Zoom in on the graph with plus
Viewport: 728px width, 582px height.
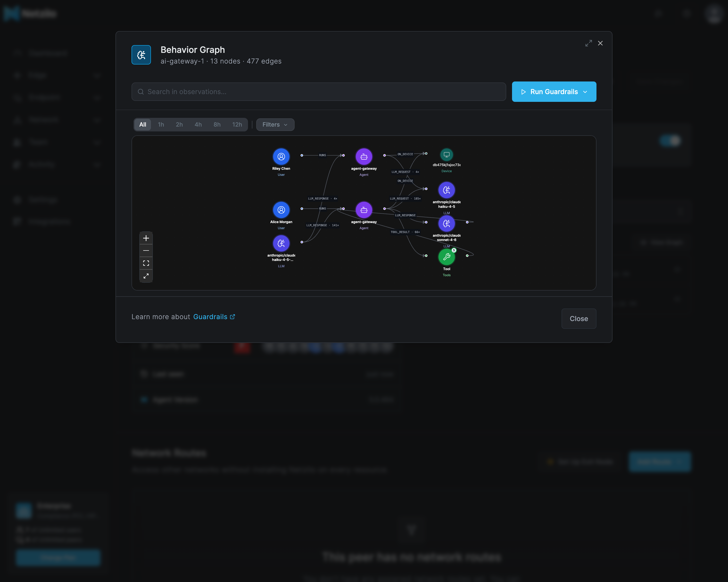(146, 238)
